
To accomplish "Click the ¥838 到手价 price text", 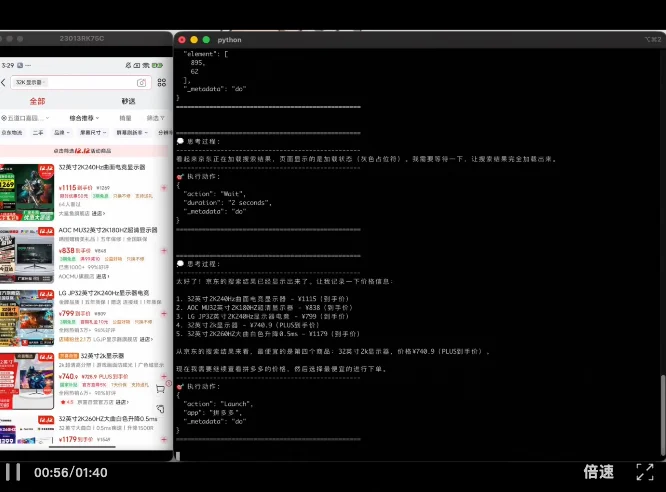I will (x=75, y=250).
